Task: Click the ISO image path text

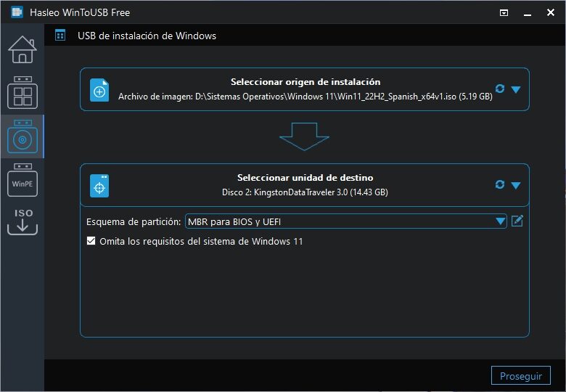Action: pyautogui.click(x=305, y=97)
